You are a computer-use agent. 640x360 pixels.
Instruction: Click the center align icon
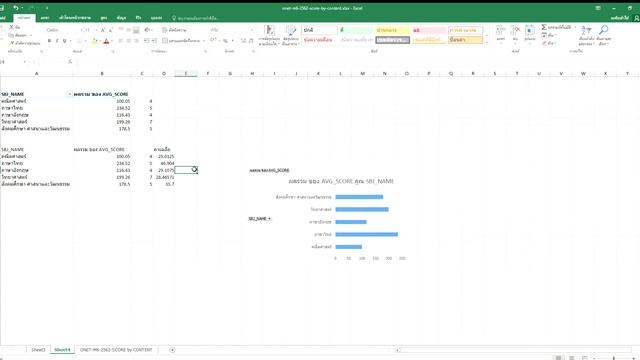(x=129, y=41)
